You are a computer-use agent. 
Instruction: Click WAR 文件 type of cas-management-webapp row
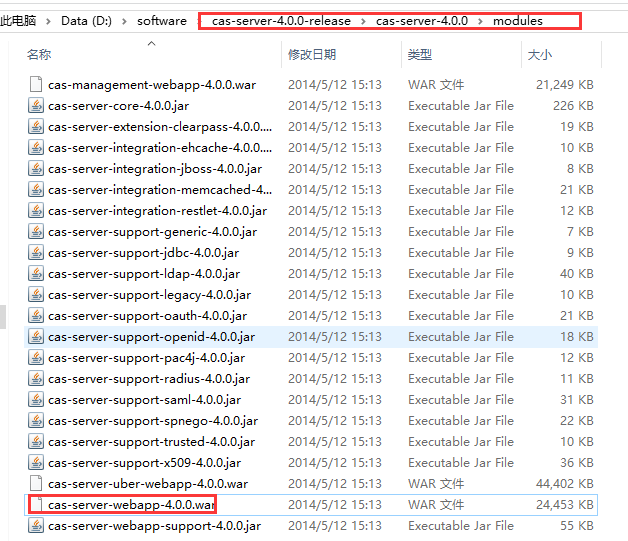[436, 84]
